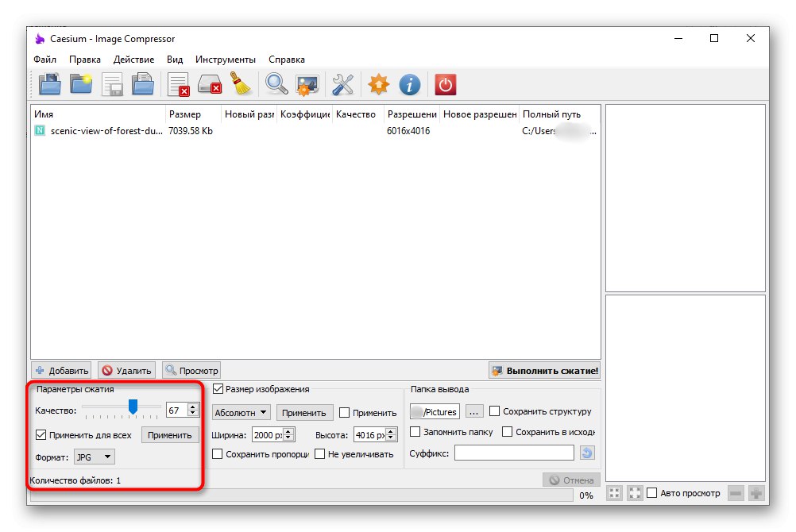Open Settings with wrench toolbar icon
796x532 pixels.
pos(343,84)
